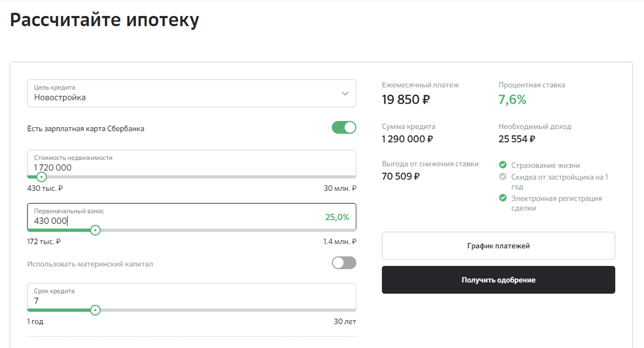The height and width of the screenshot is (348, 644).
Task: Enable the материнский капитал toggle
Action: point(344,263)
